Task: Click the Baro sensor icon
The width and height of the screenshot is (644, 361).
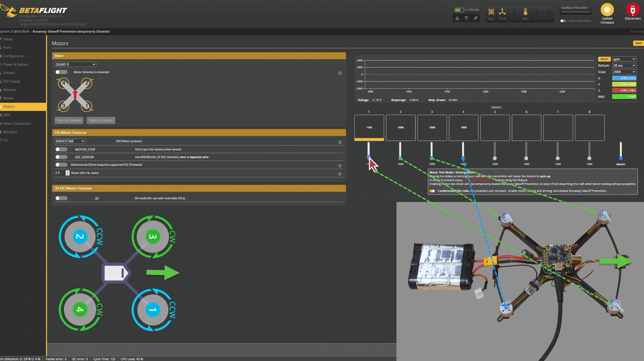Action: click(x=525, y=12)
